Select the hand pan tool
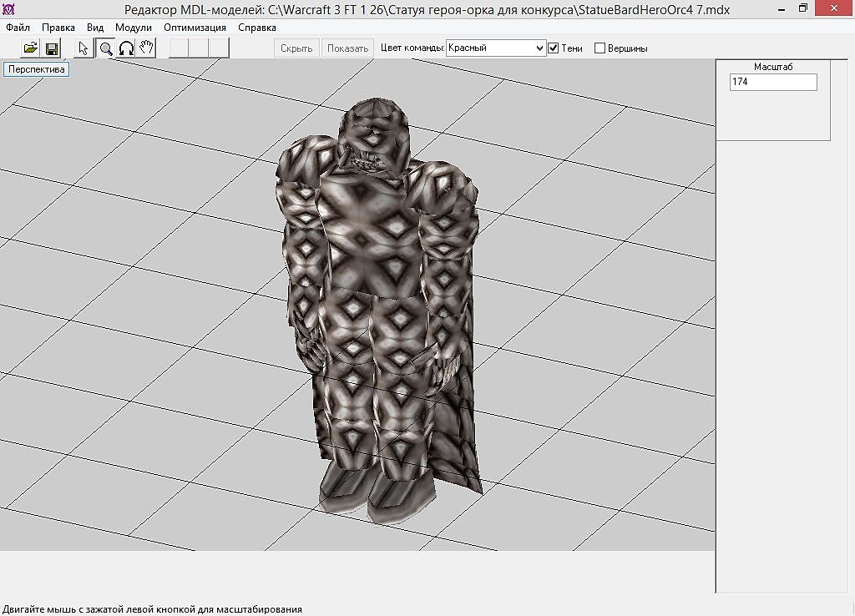This screenshot has width=855, height=616. [x=146, y=48]
